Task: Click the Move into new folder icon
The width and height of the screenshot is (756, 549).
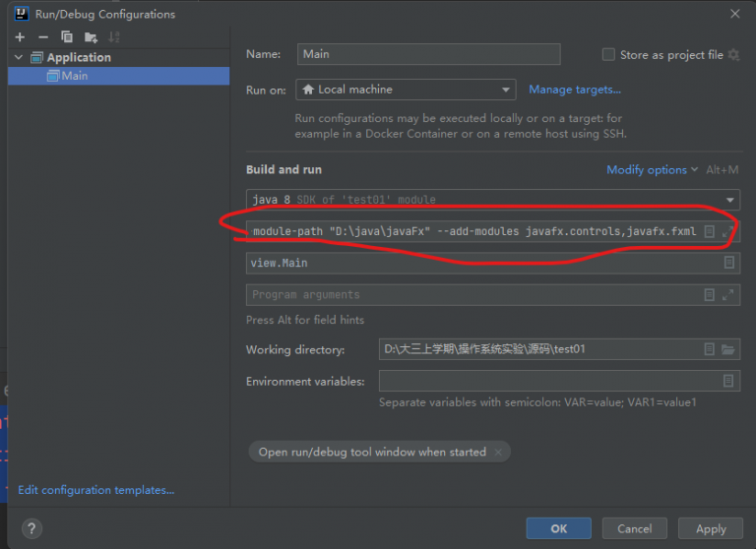Action: (x=91, y=36)
